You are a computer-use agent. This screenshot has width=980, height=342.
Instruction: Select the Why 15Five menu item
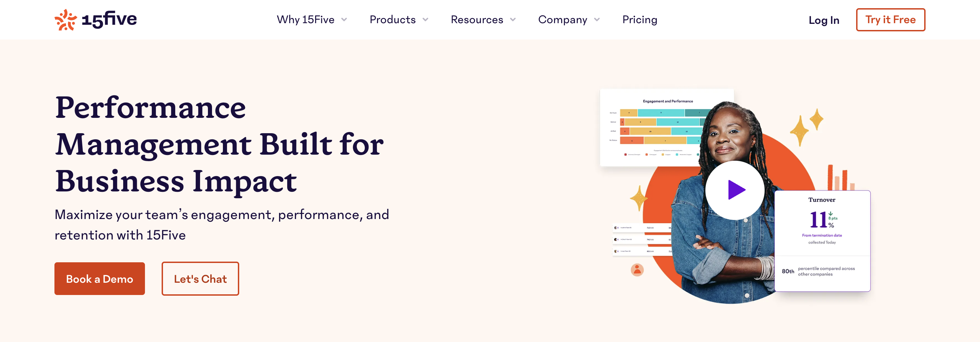(306, 20)
